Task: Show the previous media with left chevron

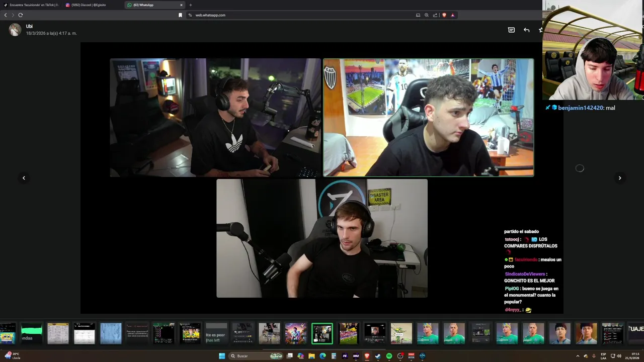Action: (24, 178)
